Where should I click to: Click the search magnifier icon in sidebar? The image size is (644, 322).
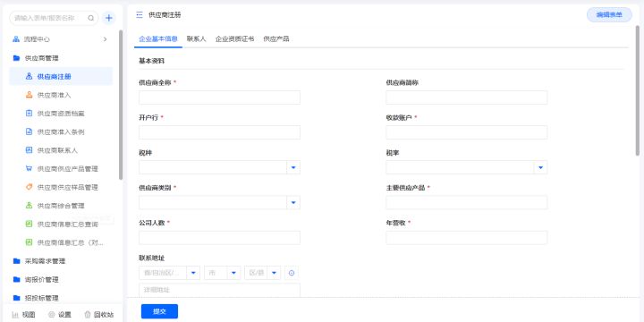tap(90, 18)
